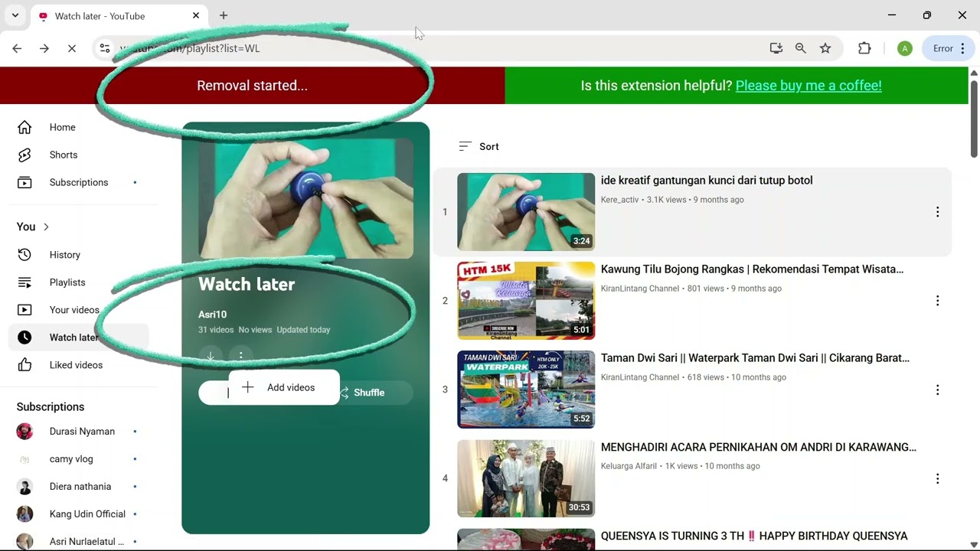Click title QUEENSYA IS TURNING 3 TH

pyautogui.click(x=754, y=536)
